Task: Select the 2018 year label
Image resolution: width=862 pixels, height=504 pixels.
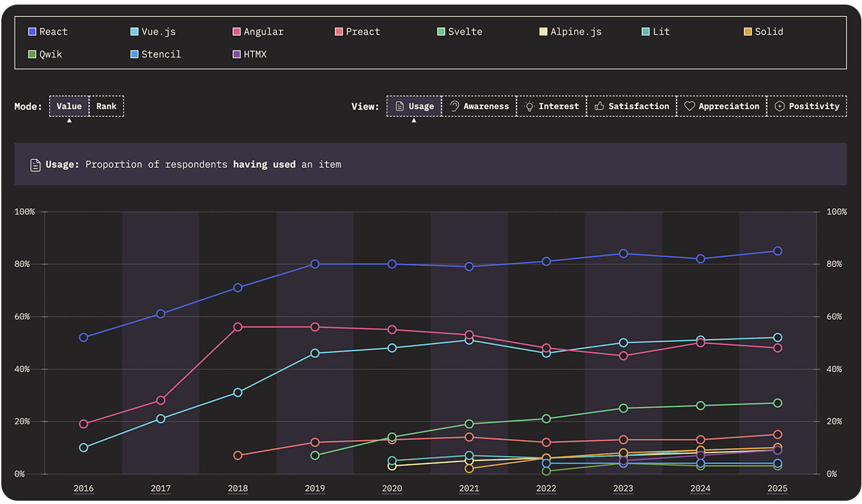Action: [238, 488]
